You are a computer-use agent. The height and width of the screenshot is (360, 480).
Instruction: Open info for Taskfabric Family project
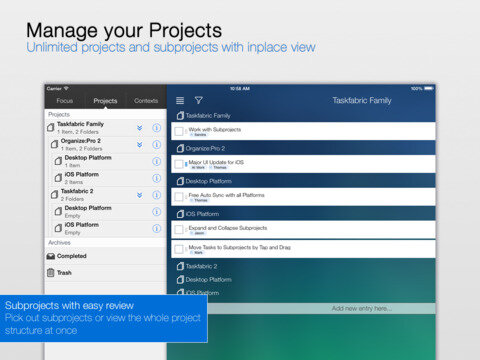click(x=156, y=128)
